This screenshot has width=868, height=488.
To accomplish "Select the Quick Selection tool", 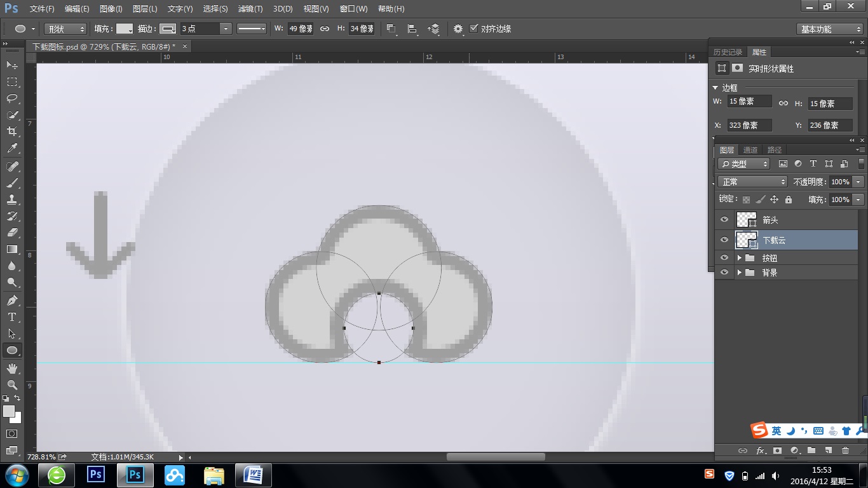I will [12, 115].
